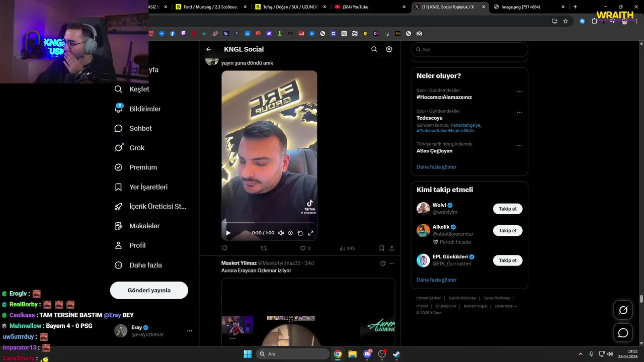This screenshot has width=644, height=362.
Task: Open Grok action on Maskot Yilmaz post
Action: [382, 263]
